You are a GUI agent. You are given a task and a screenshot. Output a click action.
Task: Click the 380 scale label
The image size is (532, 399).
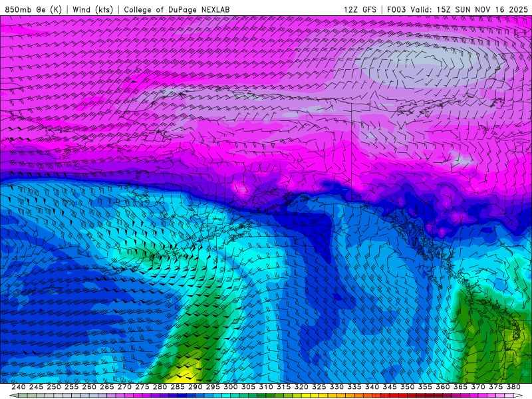(x=513, y=387)
